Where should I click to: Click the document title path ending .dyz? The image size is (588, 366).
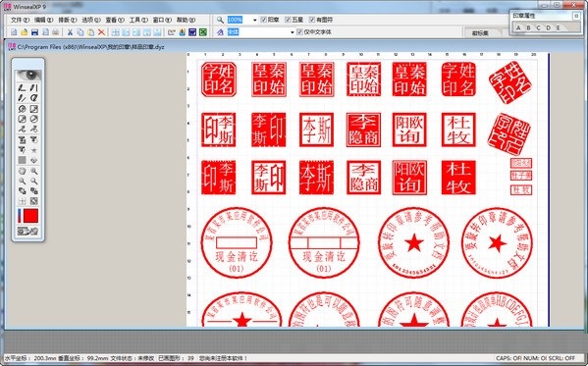[x=90, y=47]
